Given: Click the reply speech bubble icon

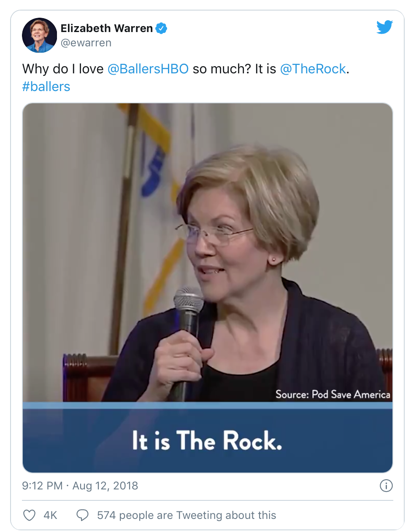Looking at the screenshot, I should (82, 515).
